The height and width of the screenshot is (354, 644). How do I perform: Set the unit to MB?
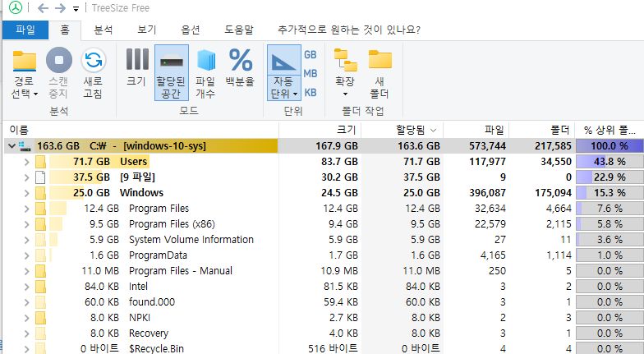[x=310, y=74]
